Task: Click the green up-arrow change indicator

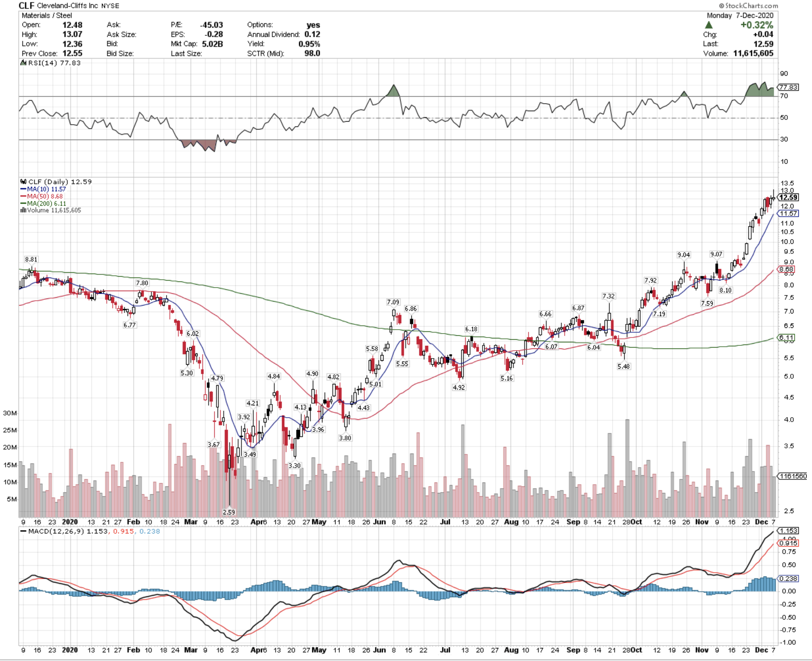Action: tap(709, 25)
